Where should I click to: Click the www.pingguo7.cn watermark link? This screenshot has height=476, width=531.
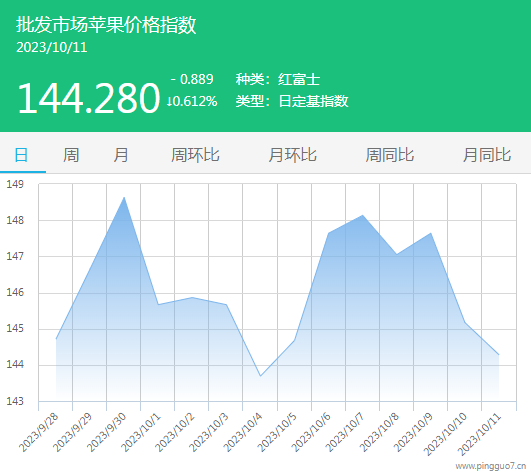coord(491,466)
